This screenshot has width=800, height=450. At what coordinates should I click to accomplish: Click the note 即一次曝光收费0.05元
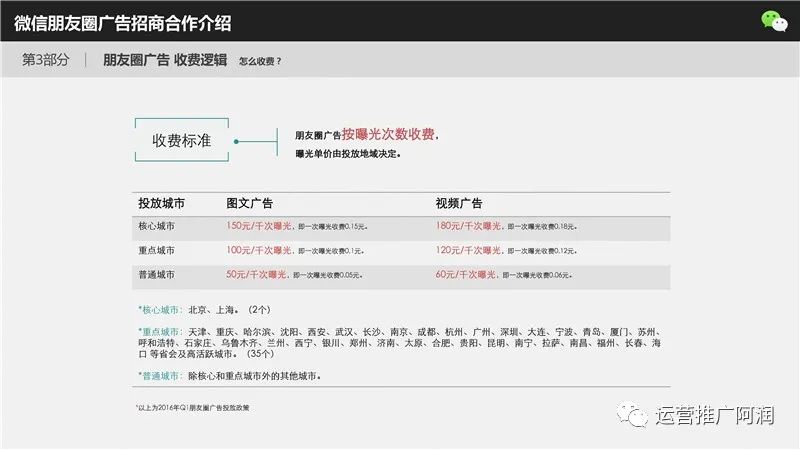point(328,275)
